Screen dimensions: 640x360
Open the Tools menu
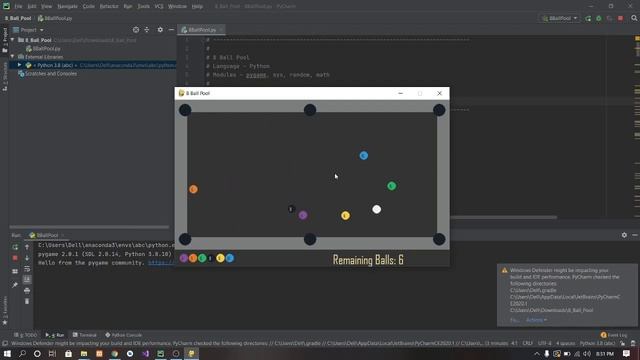(143, 6)
